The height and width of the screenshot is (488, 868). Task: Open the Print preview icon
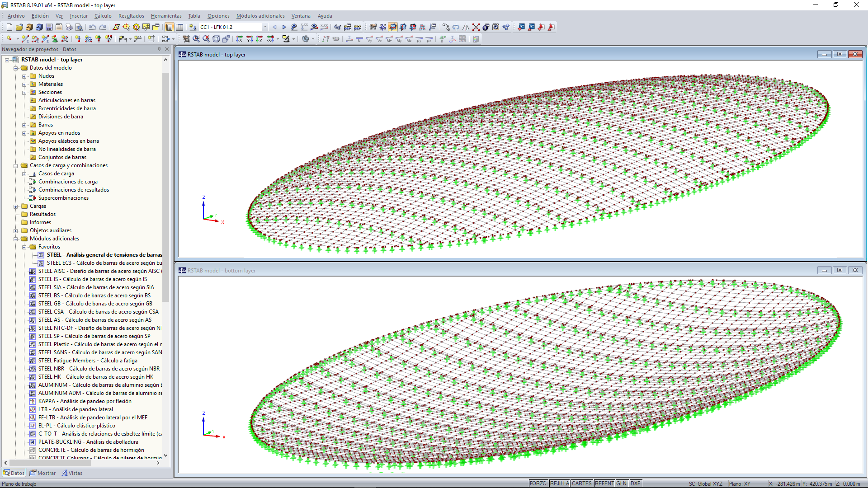[79, 27]
